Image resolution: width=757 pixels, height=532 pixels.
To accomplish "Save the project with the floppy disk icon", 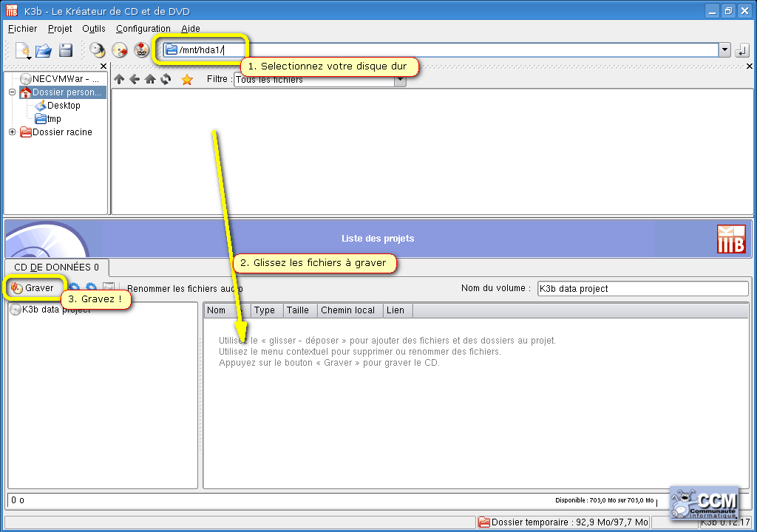I will 66,50.
